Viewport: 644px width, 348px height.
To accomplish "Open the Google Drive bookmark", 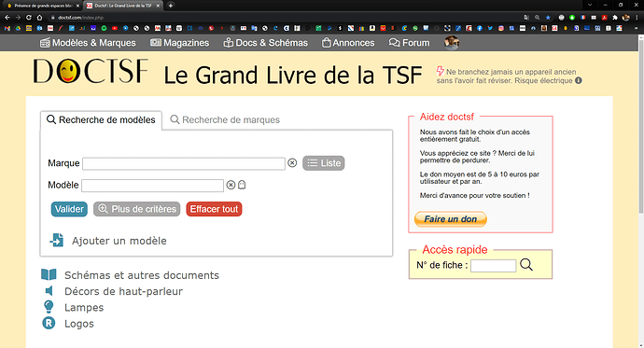I will (18, 28).
